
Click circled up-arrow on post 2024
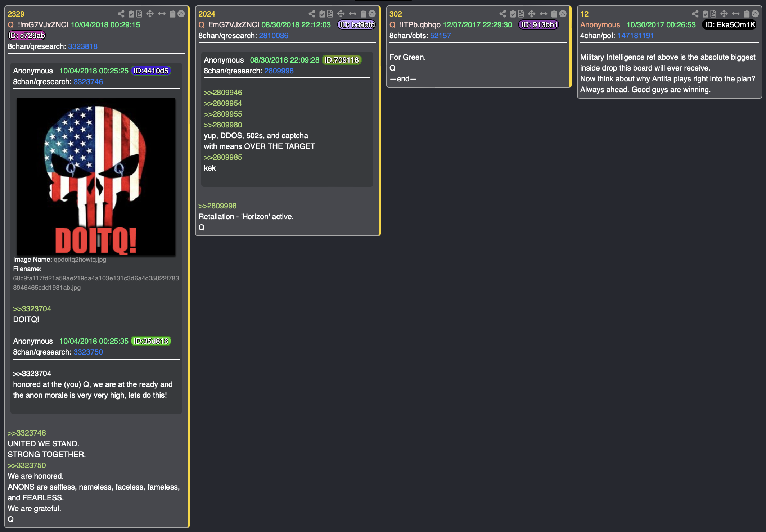click(372, 14)
